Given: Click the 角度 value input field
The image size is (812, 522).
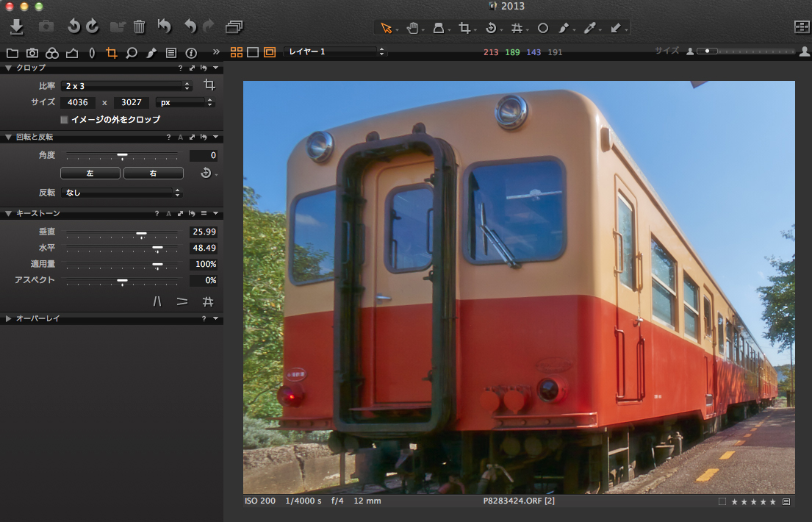Looking at the screenshot, I should click(x=203, y=156).
